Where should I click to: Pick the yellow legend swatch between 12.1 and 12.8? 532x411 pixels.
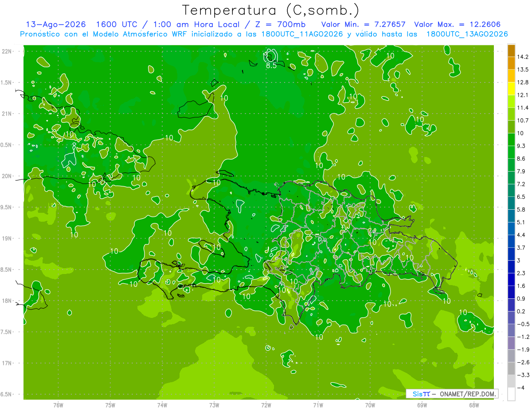[511, 89]
